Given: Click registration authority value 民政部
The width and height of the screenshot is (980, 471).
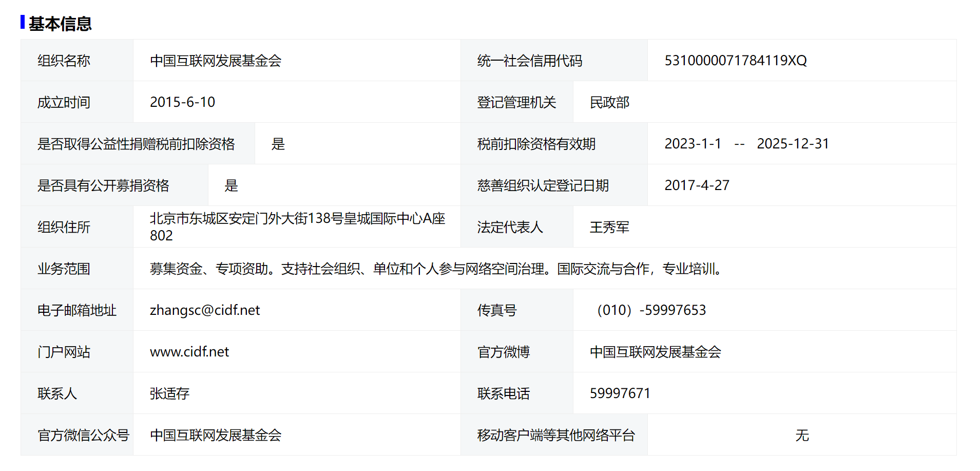Looking at the screenshot, I should [609, 102].
